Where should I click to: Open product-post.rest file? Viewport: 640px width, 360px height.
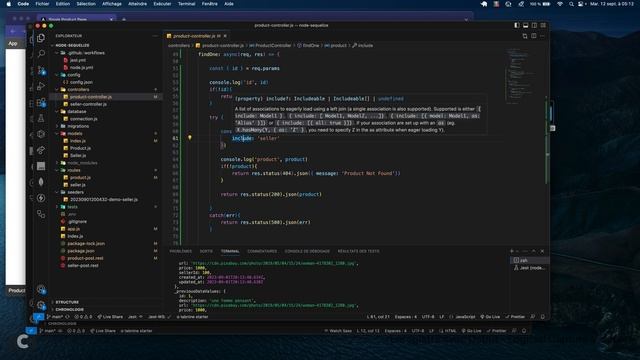click(85, 258)
